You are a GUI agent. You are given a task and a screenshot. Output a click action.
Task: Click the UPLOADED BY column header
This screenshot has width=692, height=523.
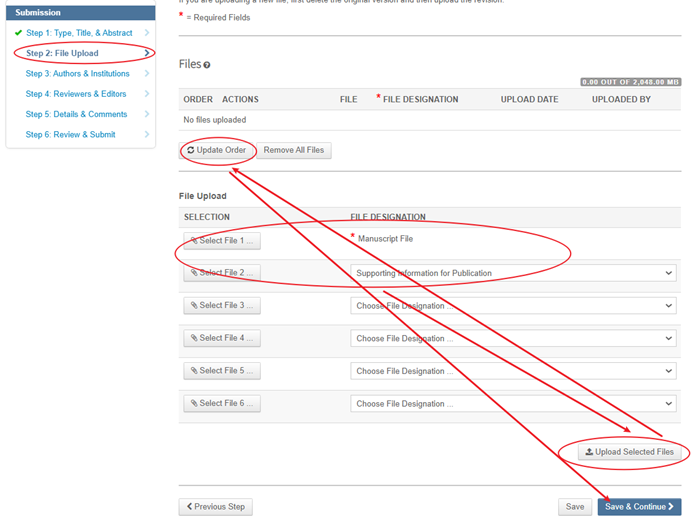[621, 99]
